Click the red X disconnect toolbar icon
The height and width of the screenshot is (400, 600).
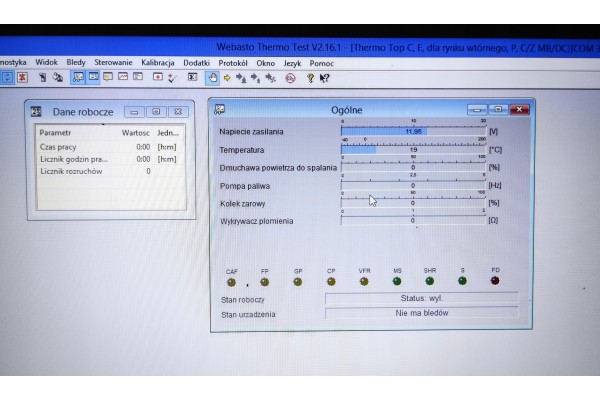coord(23,77)
